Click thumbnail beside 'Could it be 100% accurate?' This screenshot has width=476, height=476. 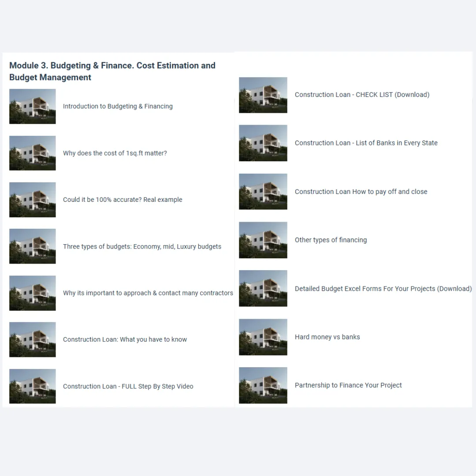click(x=33, y=200)
